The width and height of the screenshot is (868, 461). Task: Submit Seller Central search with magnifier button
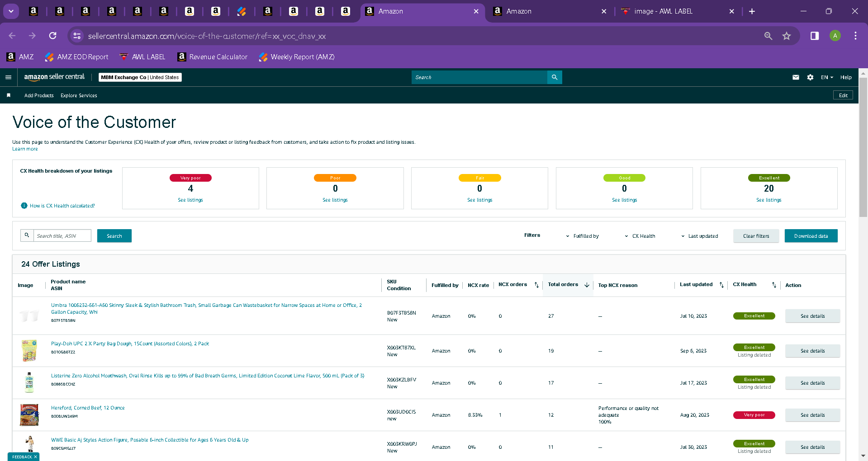tap(555, 77)
